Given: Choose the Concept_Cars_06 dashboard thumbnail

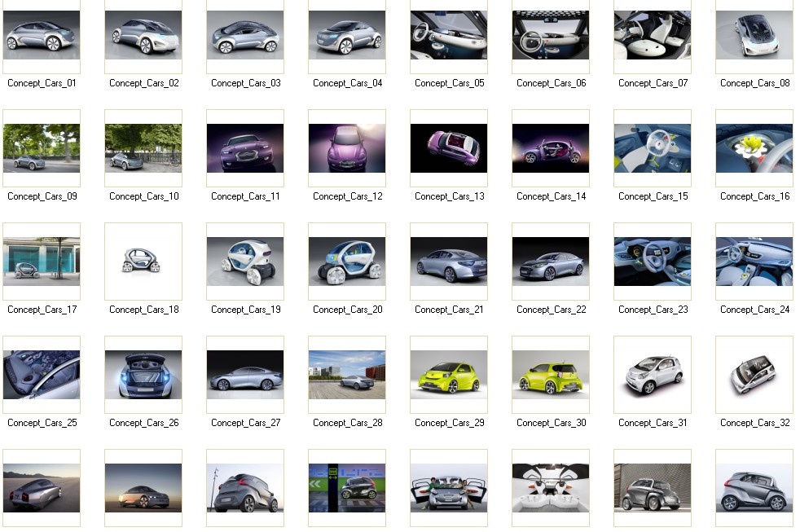Looking at the screenshot, I should coord(551,35).
